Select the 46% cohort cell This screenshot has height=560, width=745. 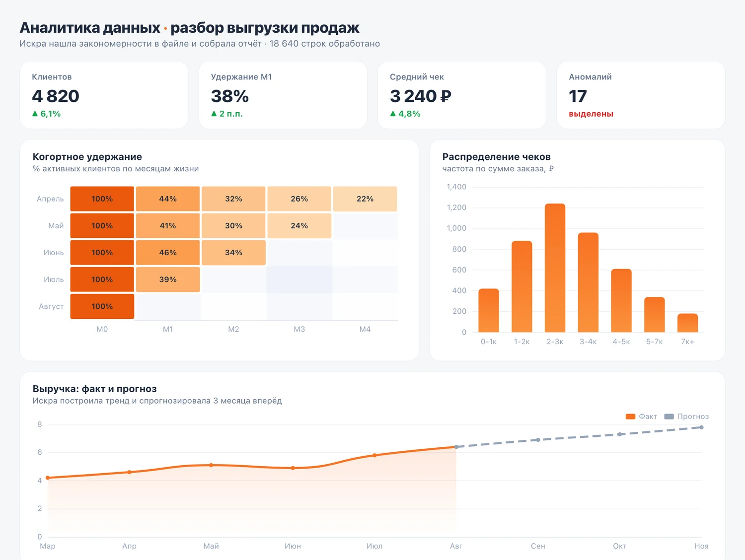pyautogui.click(x=168, y=253)
